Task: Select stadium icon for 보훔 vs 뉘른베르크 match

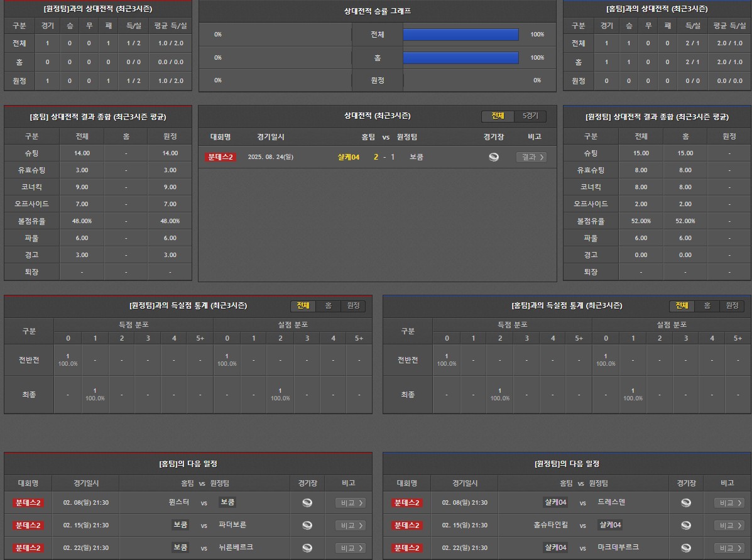Action: (x=307, y=548)
